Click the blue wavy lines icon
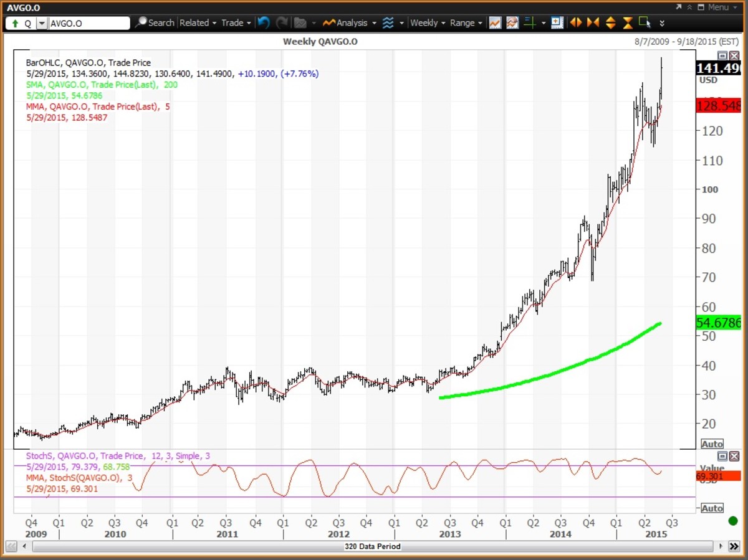This screenshot has width=748, height=560. (388, 23)
